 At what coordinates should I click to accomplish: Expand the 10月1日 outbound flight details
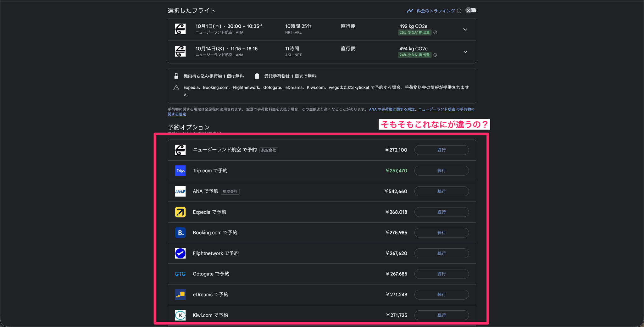click(x=465, y=29)
